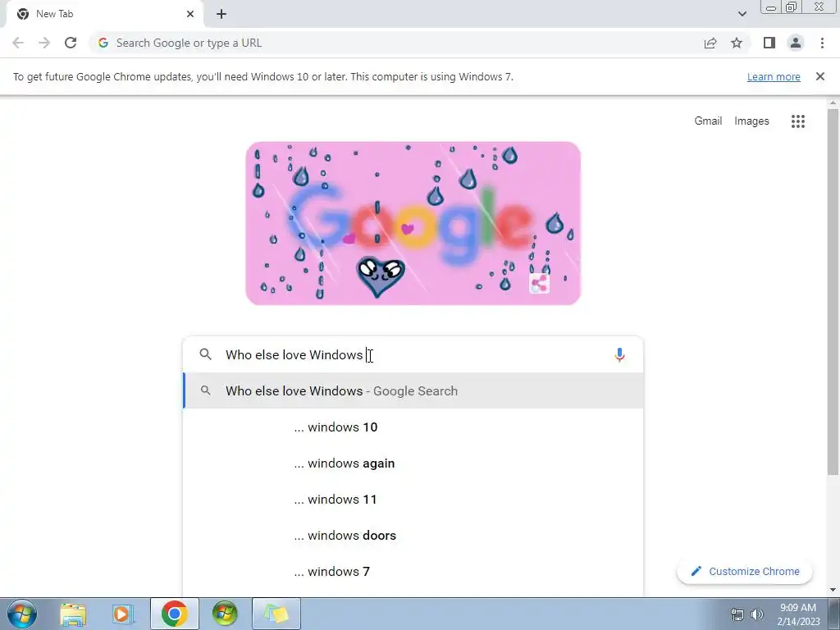The width and height of the screenshot is (840, 630).
Task: Choose the '... windows 11' suggestion
Action: [413, 500]
